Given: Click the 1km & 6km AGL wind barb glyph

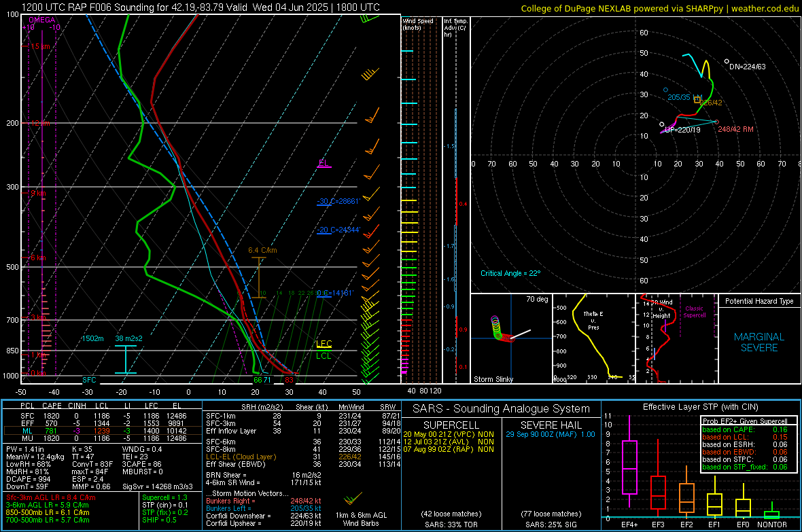Looking at the screenshot, I should tap(352, 498).
